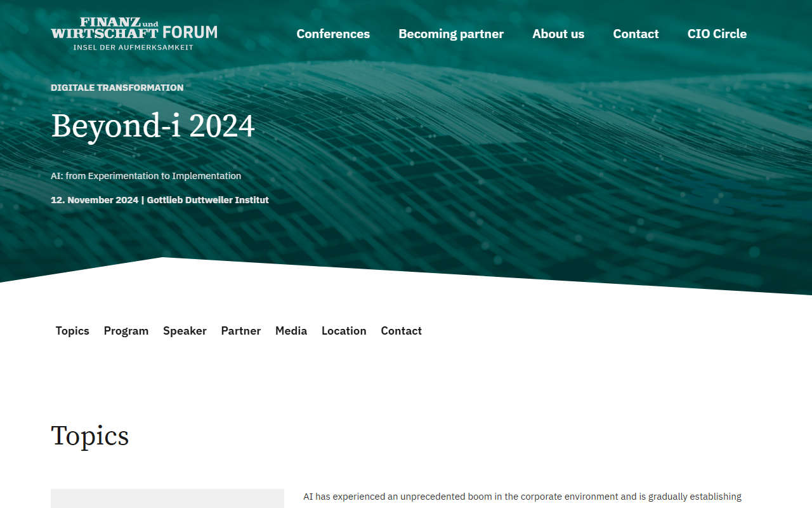
Task: Open the CIO Circle link
Action: (x=717, y=34)
